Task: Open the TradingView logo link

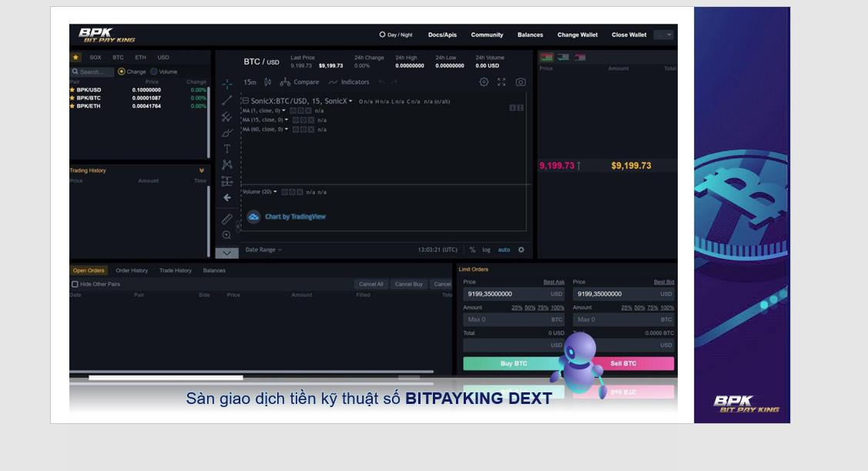Action: point(253,217)
